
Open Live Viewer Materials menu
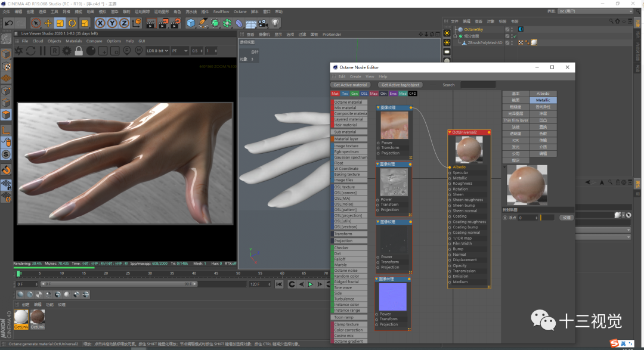73,41
